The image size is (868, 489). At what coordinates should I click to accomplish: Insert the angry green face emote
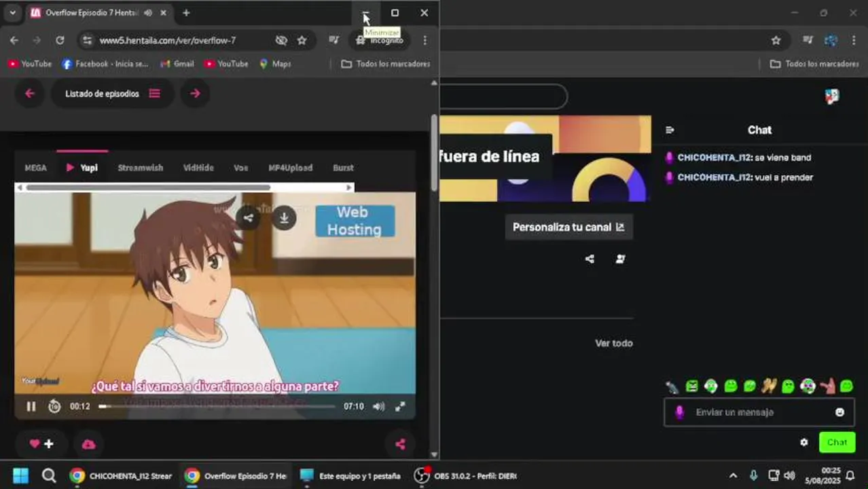[x=691, y=386]
